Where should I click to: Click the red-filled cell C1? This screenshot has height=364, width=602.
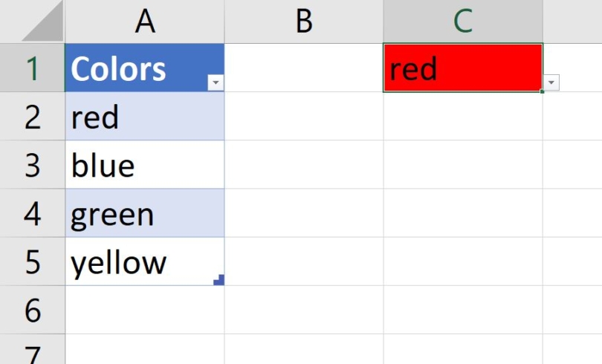462,68
